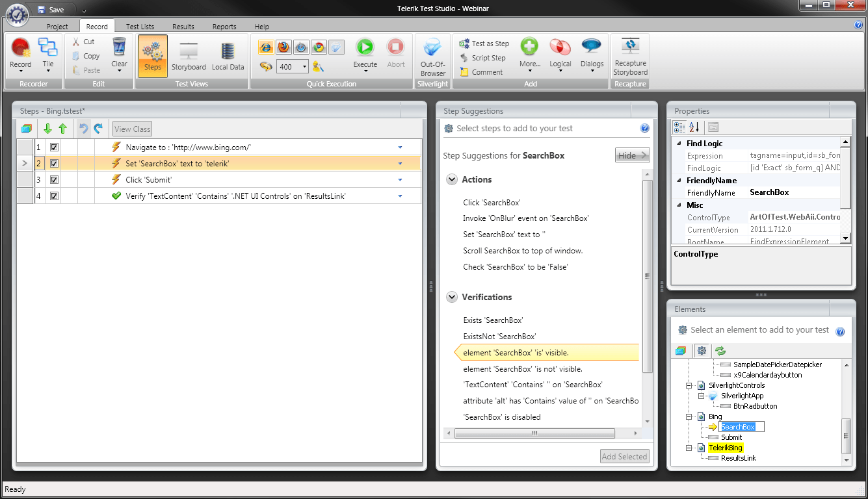
Task: Collapse the Verifications suggestions section
Action: [452, 297]
